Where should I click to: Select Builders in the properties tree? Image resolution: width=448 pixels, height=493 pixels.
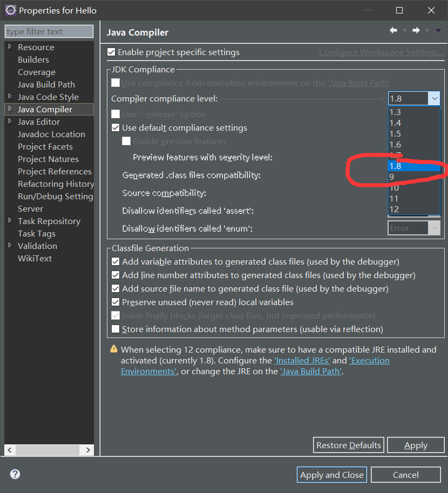coord(33,59)
